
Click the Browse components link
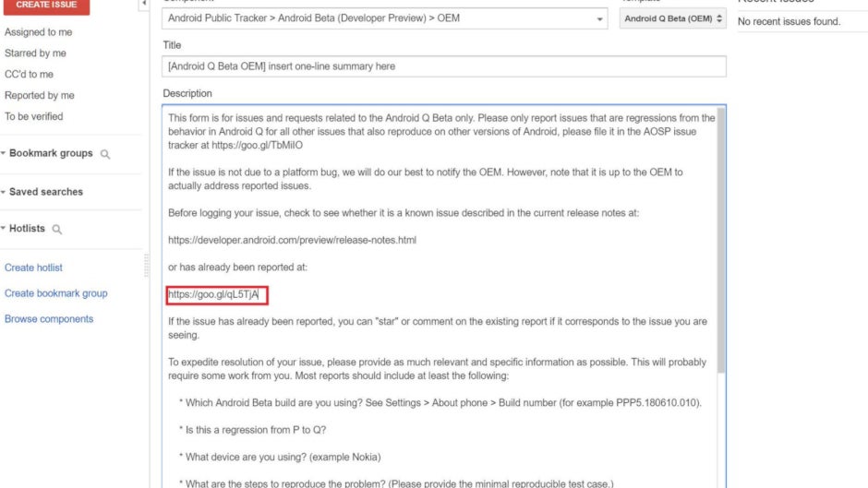pos(49,319)
